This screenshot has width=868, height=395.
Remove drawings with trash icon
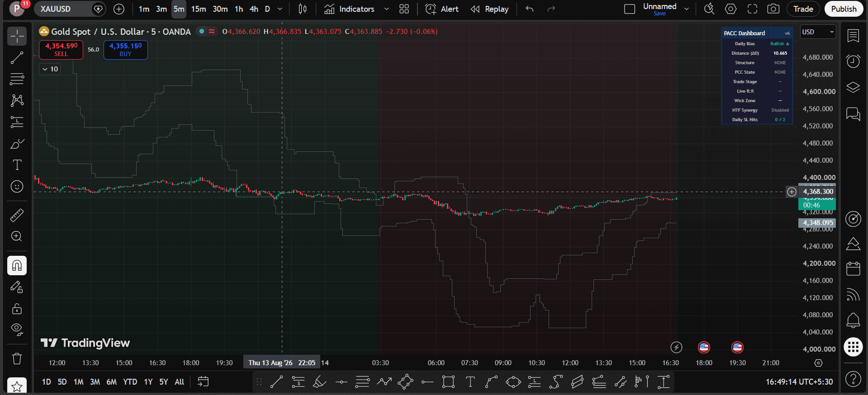click(17, 359)
